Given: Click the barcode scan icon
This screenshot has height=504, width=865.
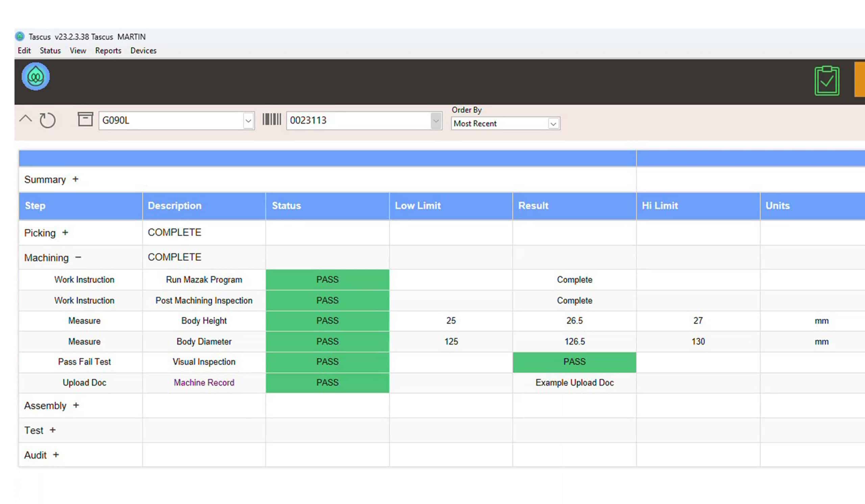Looking at the screenshot, I should pos(272,119).
